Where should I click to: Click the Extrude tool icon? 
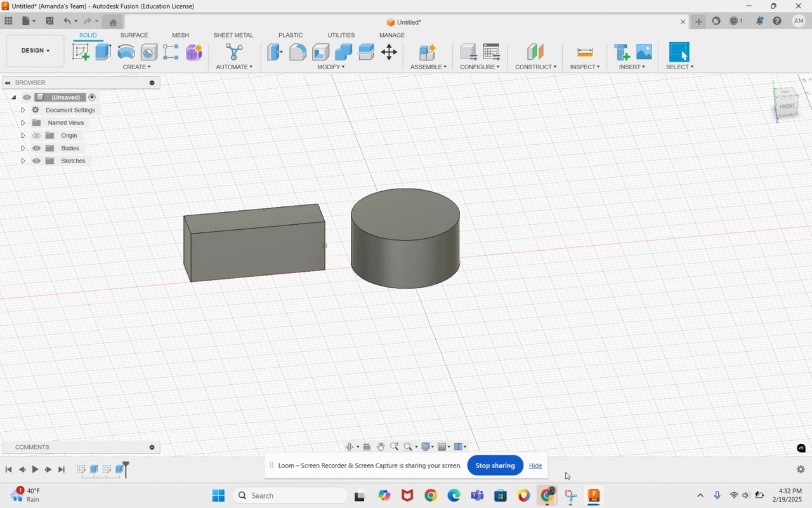tap(103, 52)
